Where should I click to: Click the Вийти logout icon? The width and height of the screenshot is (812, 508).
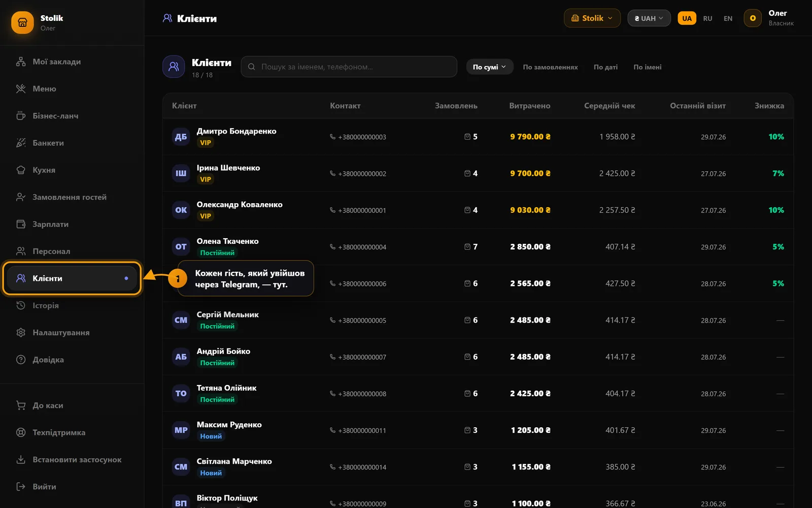point(21,487)
